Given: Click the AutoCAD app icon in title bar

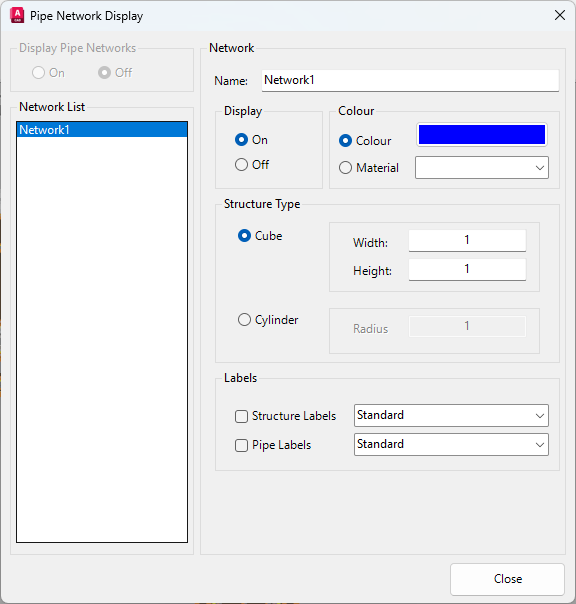Looking at the screenshot, I should (17, 15).
